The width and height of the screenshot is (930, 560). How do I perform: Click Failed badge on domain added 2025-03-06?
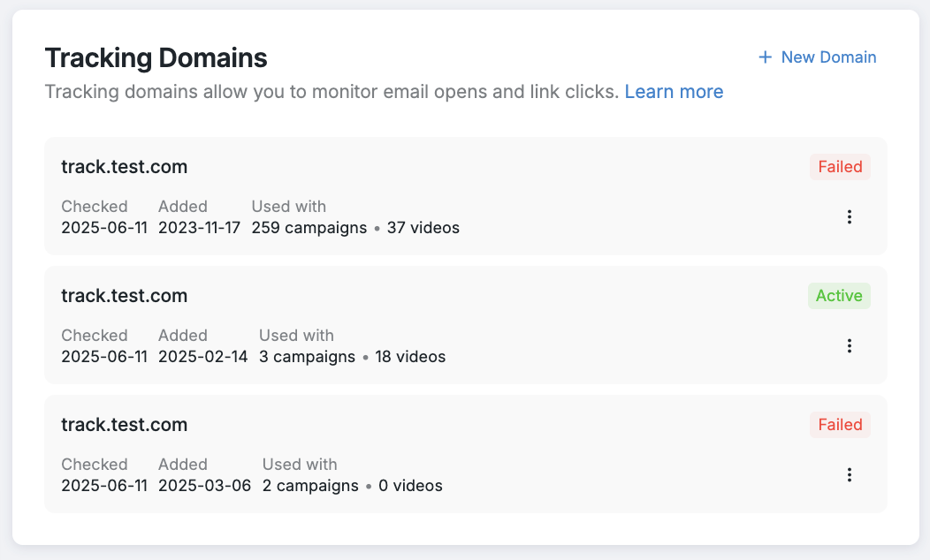pyautogui.click(x=840, y=425)
